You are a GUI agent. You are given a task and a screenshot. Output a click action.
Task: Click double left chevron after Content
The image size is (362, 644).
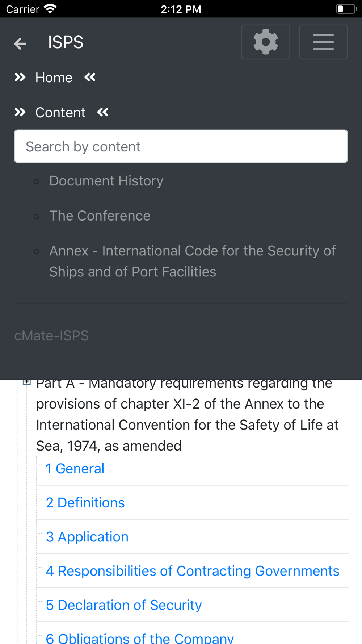tap(103, 112)
